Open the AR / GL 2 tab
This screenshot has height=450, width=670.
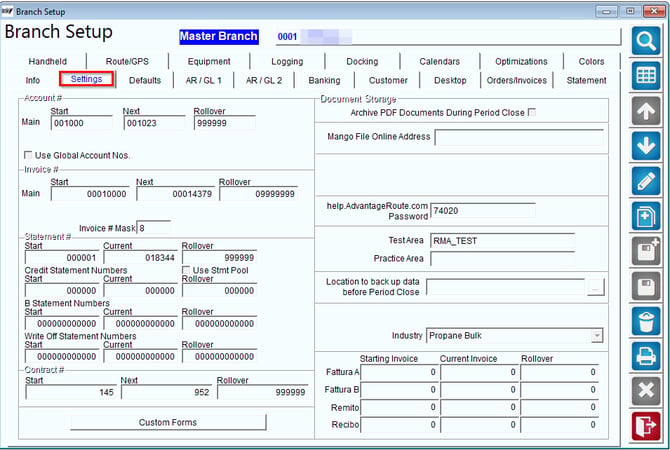point(264,80)
